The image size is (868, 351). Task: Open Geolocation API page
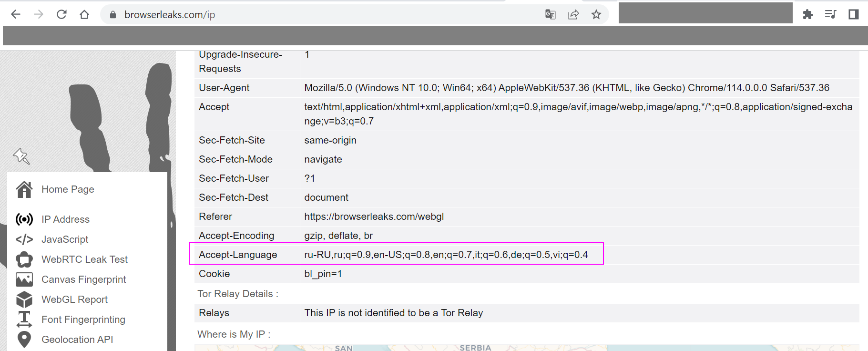click(x=77, y=340)
